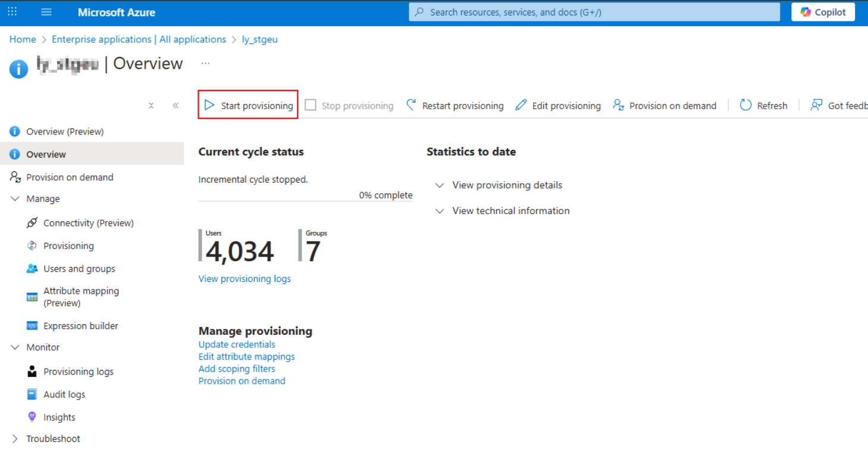Click the 0% complete progress bar

(x=305, y=201)
